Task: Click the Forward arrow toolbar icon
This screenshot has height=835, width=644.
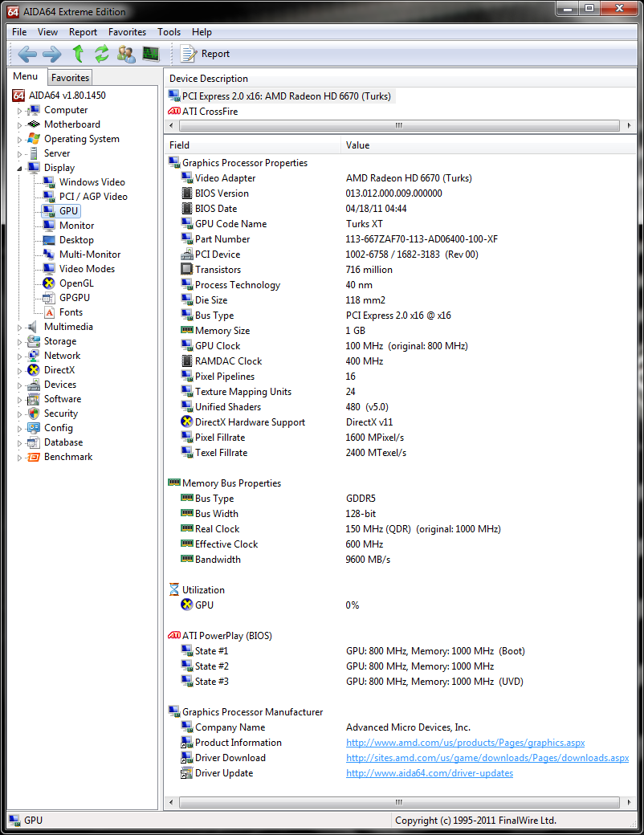Action: 51,54
